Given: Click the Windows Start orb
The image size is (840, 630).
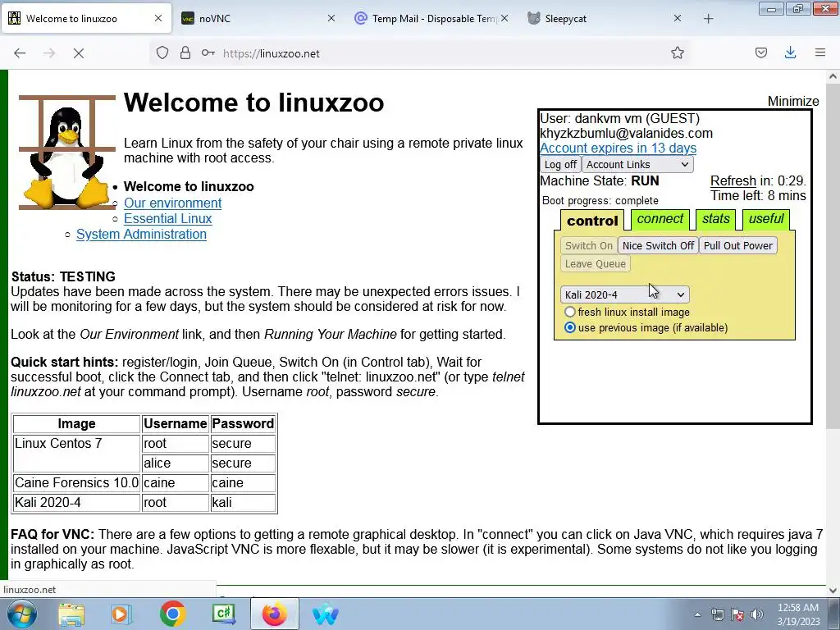Looking at the screenshot, I should (x=21, y=614).
